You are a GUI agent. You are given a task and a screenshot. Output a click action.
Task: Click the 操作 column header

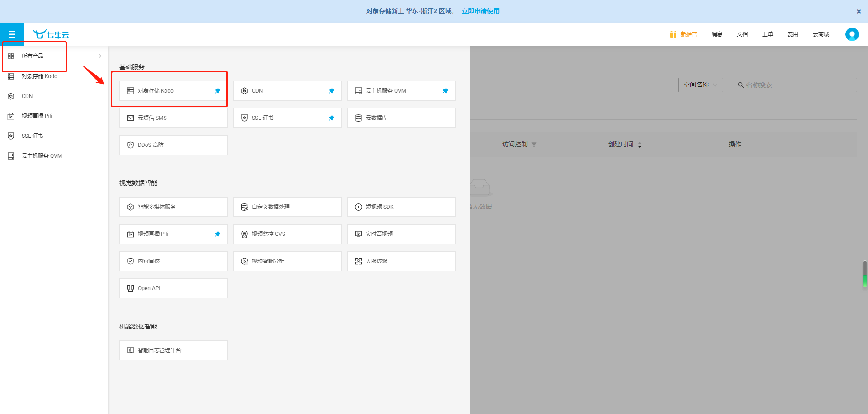click(735, 144)
